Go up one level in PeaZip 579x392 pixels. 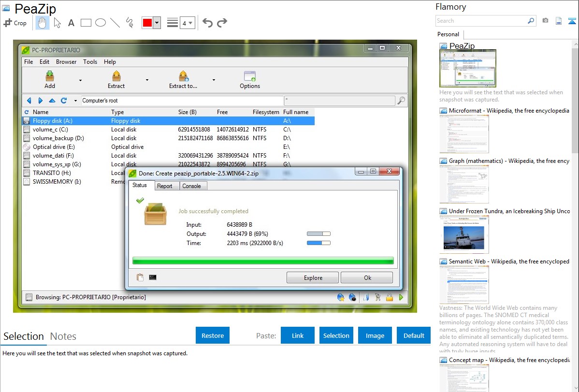pos(52,101)
